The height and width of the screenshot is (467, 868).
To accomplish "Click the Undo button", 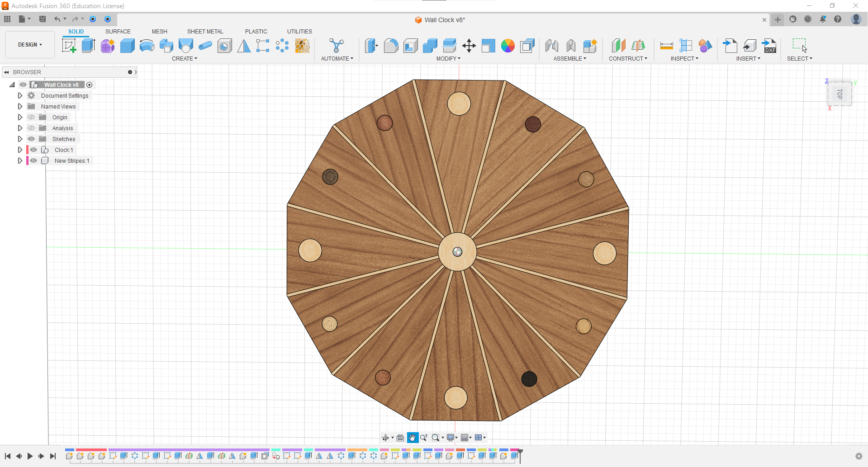I will coord(58,19).
